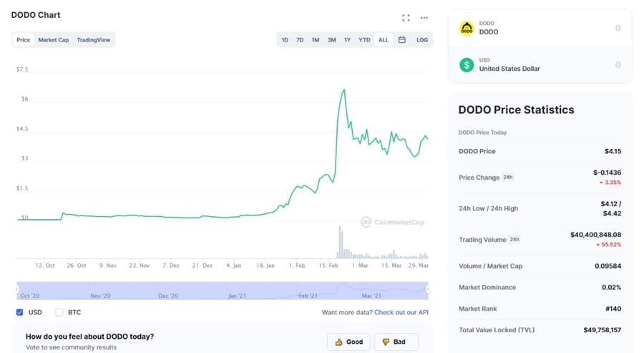Click the green US Dollar icon

click(x=467, y=64)
